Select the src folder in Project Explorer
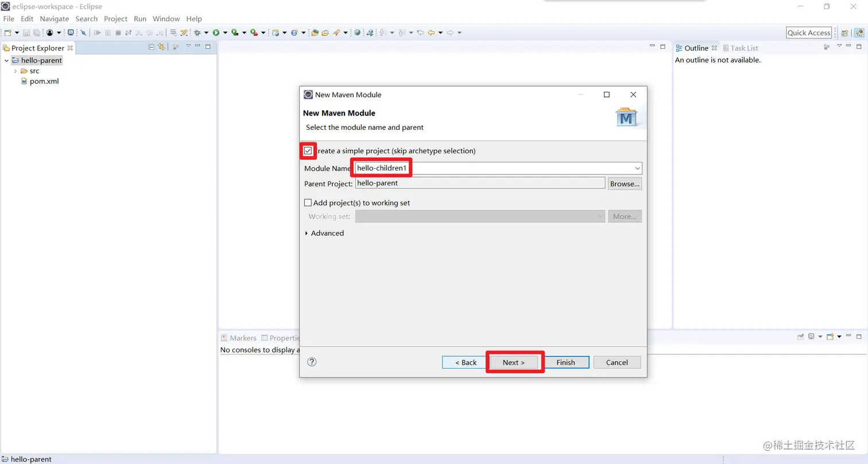Screen dimensions: 868x464 coord(30,71)
